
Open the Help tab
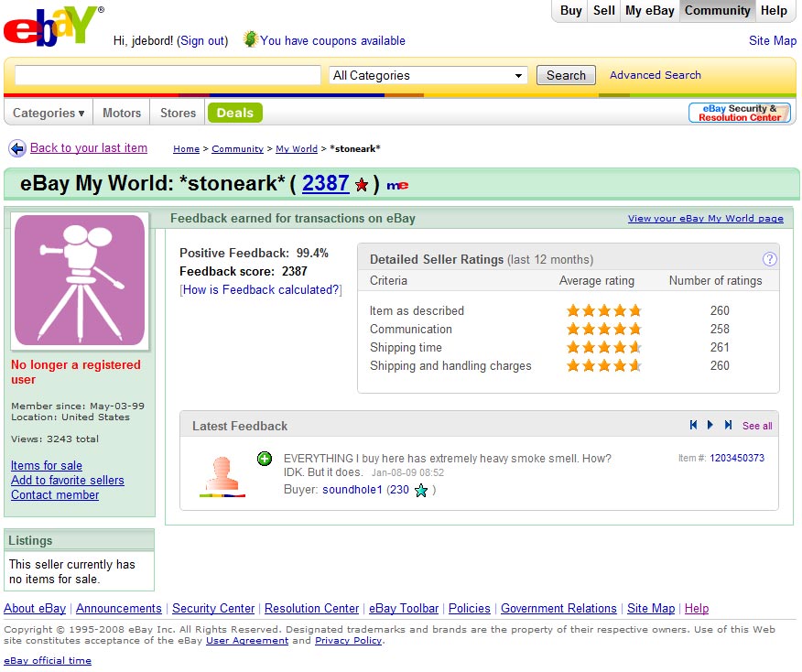[774, 11]
